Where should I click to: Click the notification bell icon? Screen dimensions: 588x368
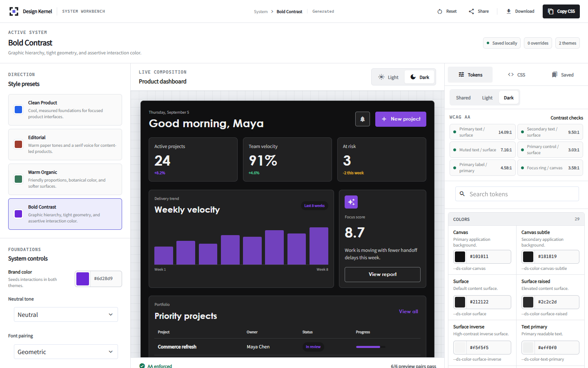click(363, 119)
